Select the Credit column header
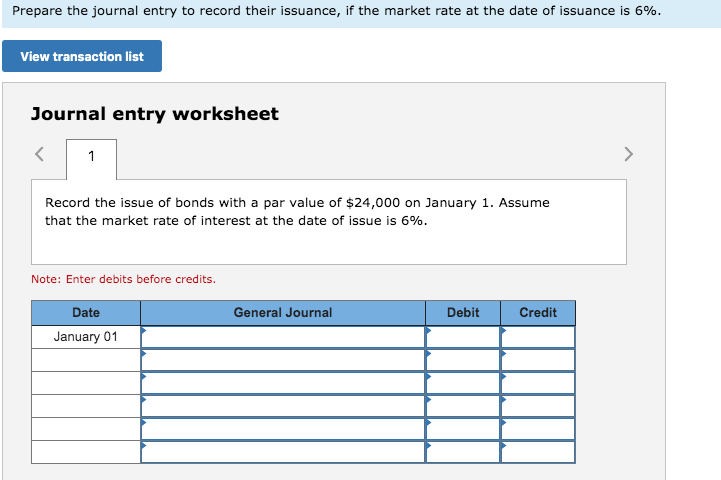Viewport: 721px width, 480px height. 538,313
